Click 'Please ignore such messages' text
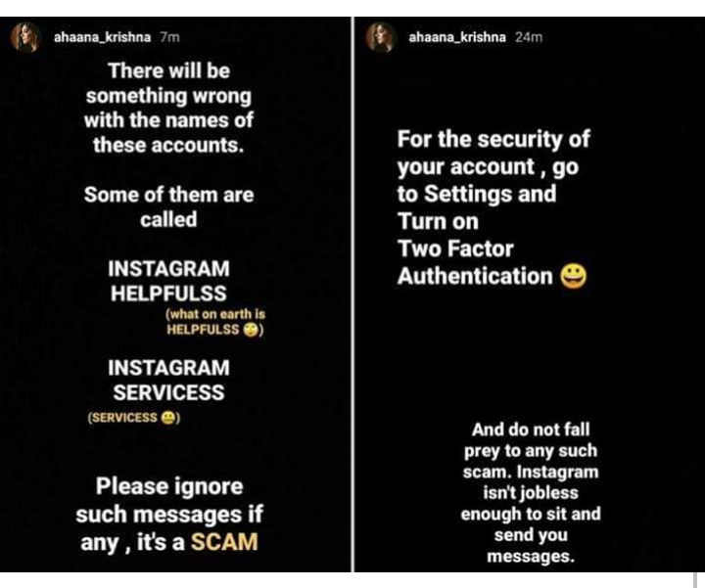705x588 pixels. point(169,515)
